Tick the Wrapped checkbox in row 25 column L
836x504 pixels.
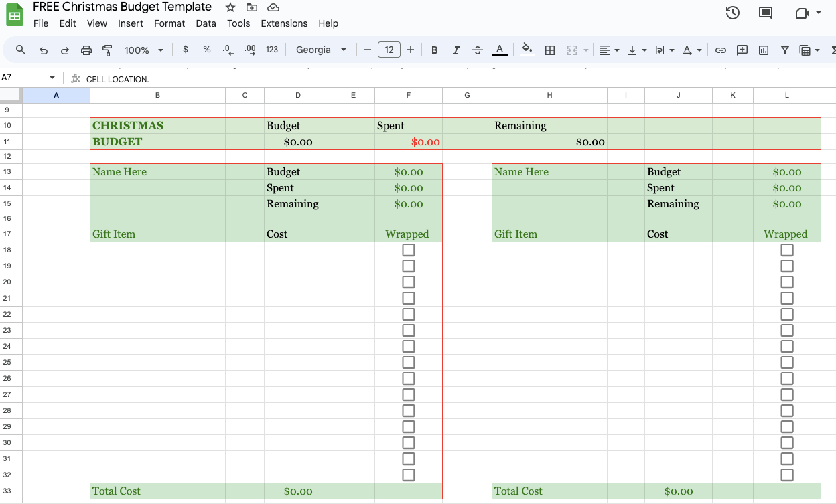click(x=787, y=362)
